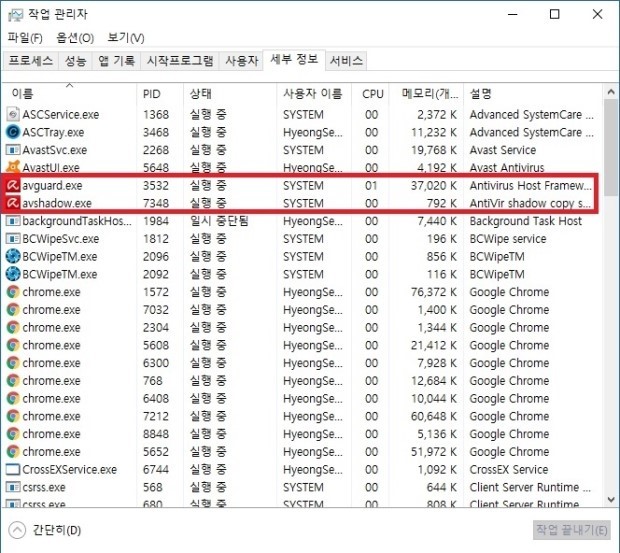This screenshot has width=620, height=553.
Task: Open the 보기(V) menu
Action: coord(126,38)
